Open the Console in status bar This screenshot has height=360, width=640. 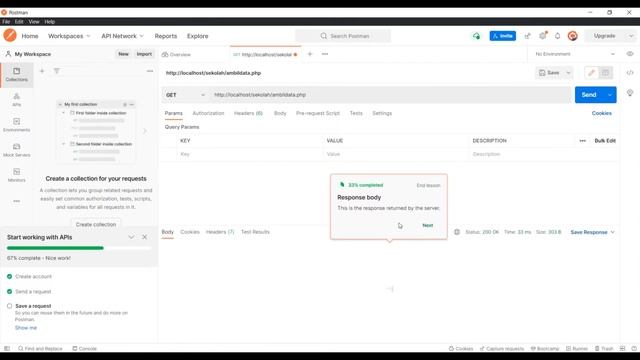[84, 349]
